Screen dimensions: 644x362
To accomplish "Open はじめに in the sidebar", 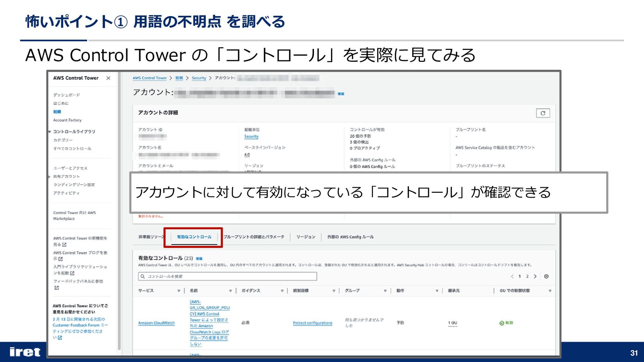I will (x=61, y=104).
